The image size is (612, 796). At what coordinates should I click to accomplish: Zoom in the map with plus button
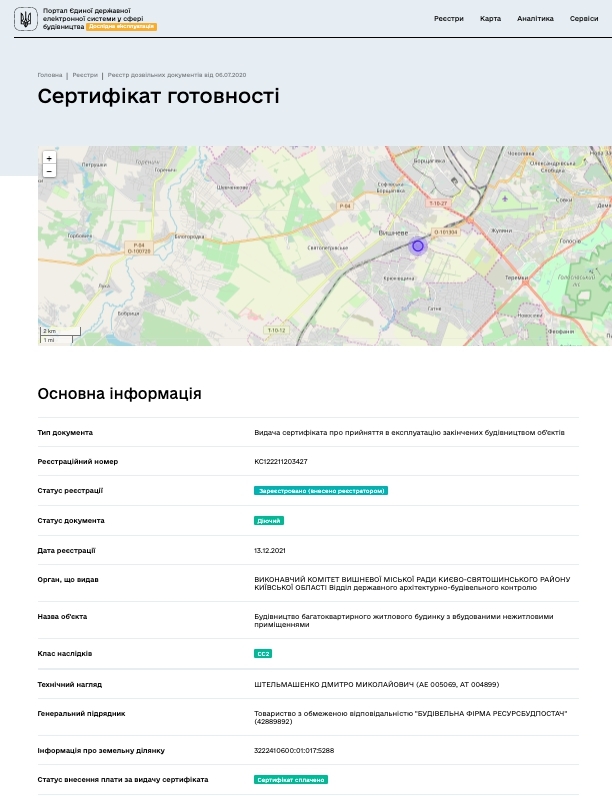pyautogui.click(x=49, y=158)
